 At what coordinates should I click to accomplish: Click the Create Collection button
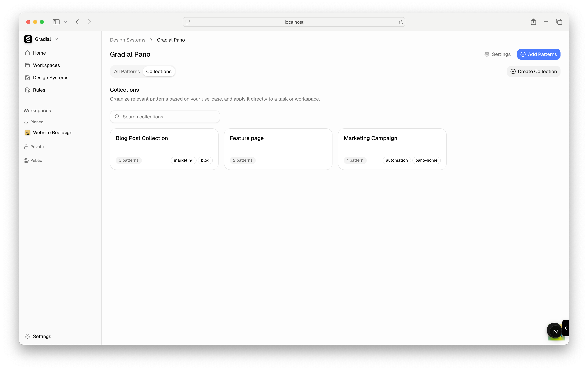click(534, 71)
